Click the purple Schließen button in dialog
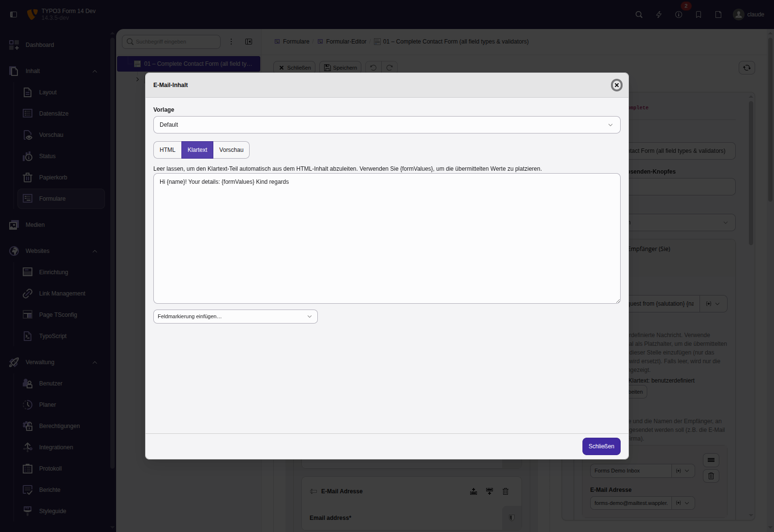The height and width of the screenshot is (532, 774). pos(601,446)
